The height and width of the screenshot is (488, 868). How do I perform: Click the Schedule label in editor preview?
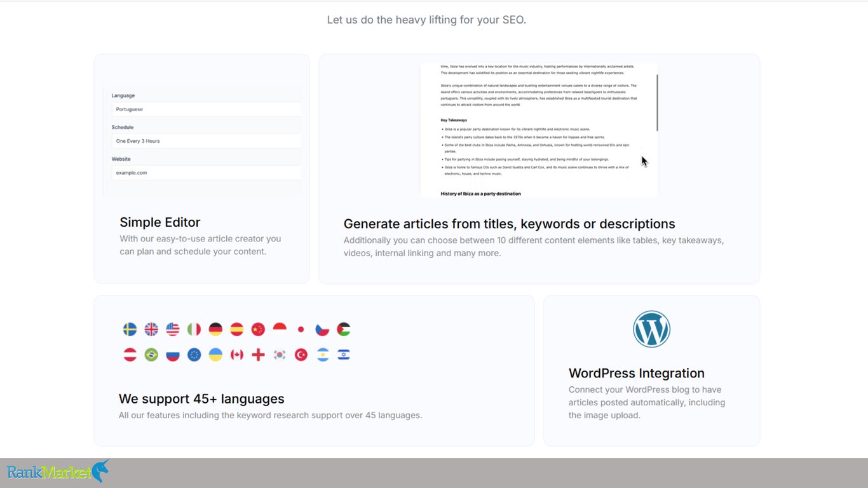[123, 127]
